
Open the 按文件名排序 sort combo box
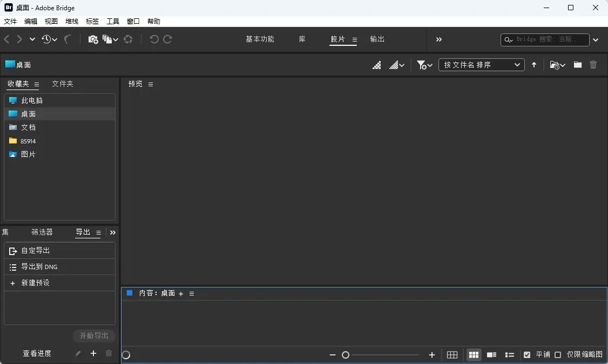[481, 65]
